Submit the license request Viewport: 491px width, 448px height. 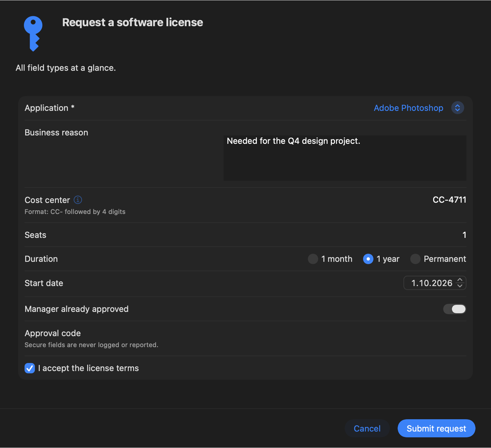pyautogui.click(x=436, y=428)
